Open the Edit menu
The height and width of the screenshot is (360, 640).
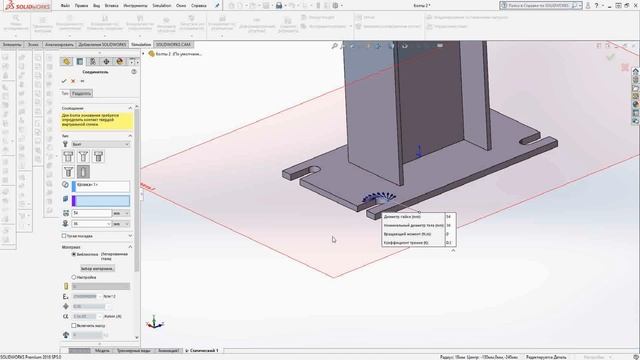pyautogui.click(x=81, y=6)
